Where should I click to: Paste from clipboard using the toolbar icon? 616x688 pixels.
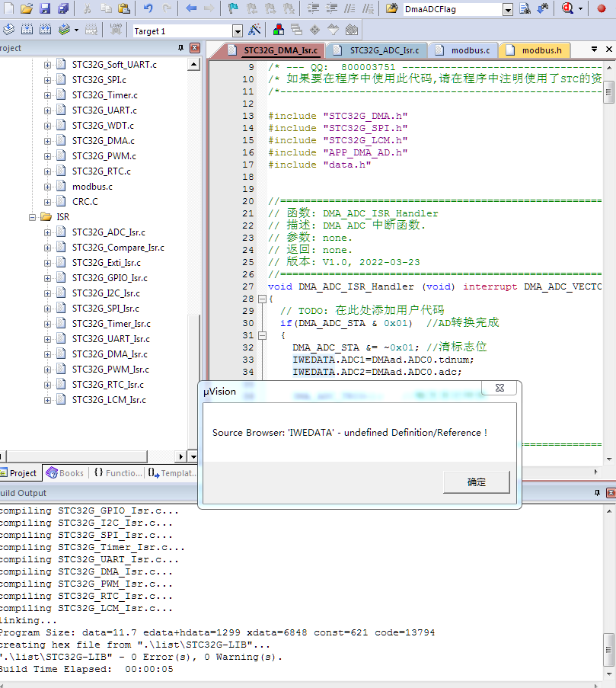(124, 8)
